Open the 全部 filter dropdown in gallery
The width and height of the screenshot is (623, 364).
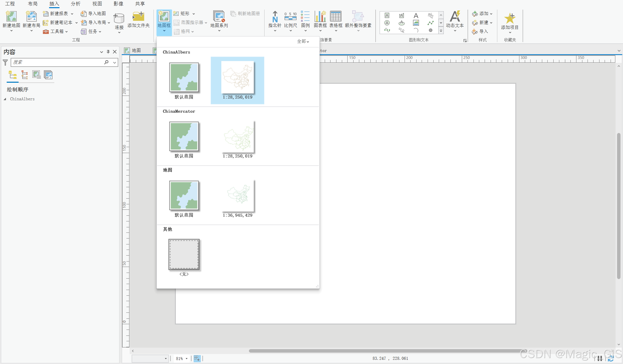pos(303,41)
